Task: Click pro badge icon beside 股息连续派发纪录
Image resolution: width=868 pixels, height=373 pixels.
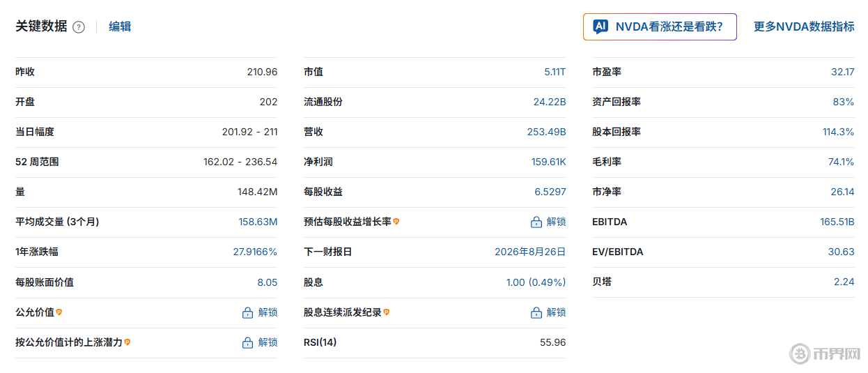Action: pyautogui.click(x=387, y=312)
